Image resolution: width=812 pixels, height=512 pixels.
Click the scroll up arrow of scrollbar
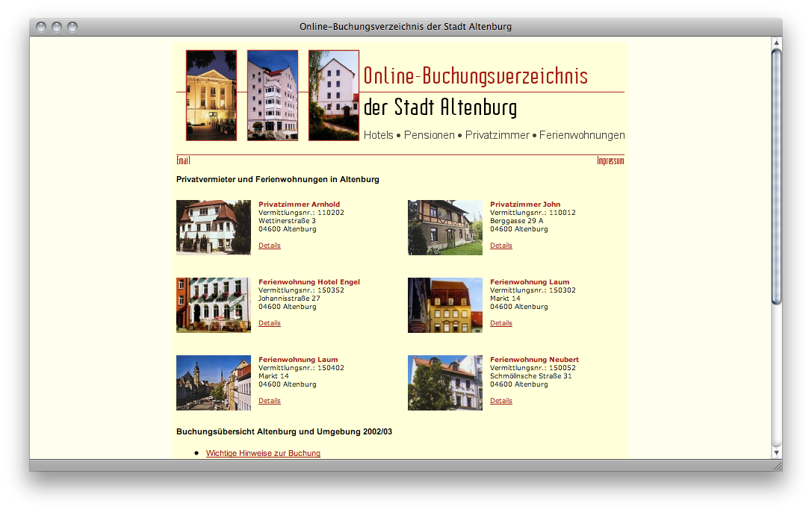(776, 42)
